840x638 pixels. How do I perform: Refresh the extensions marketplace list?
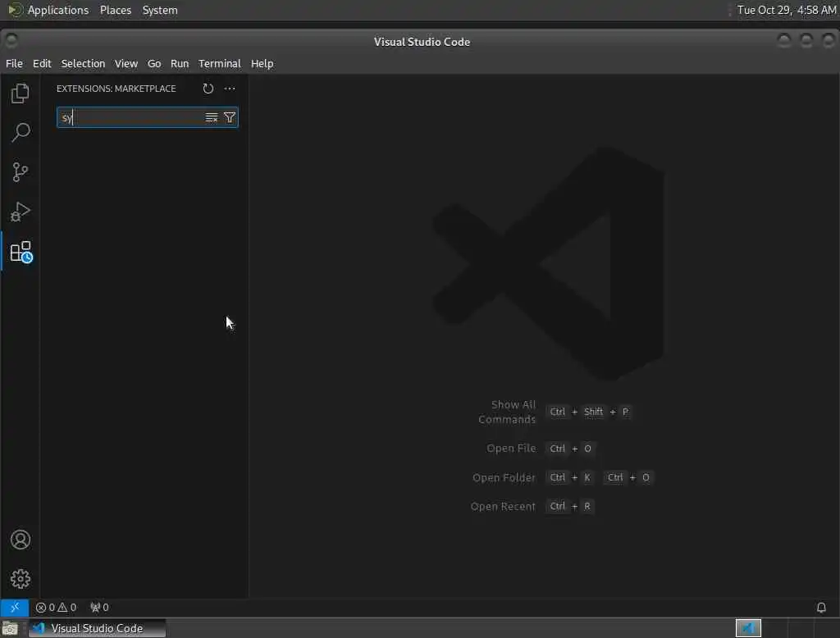tap(208, 89)
